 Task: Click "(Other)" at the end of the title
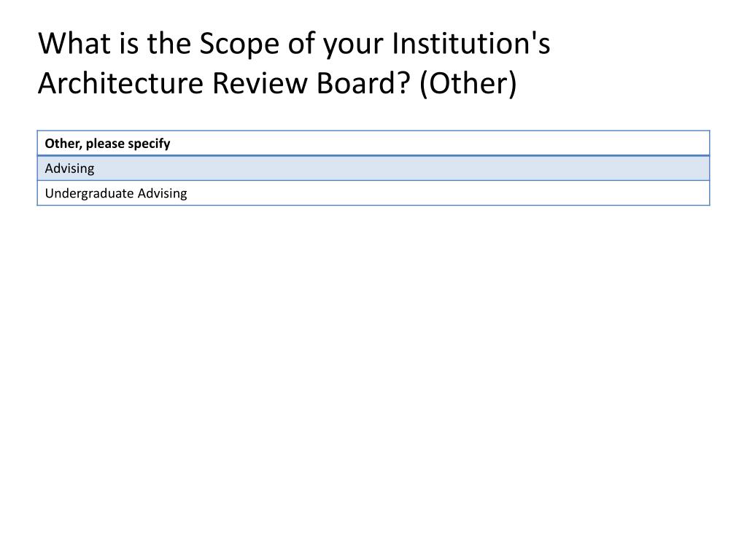click(x=468, y=85)
